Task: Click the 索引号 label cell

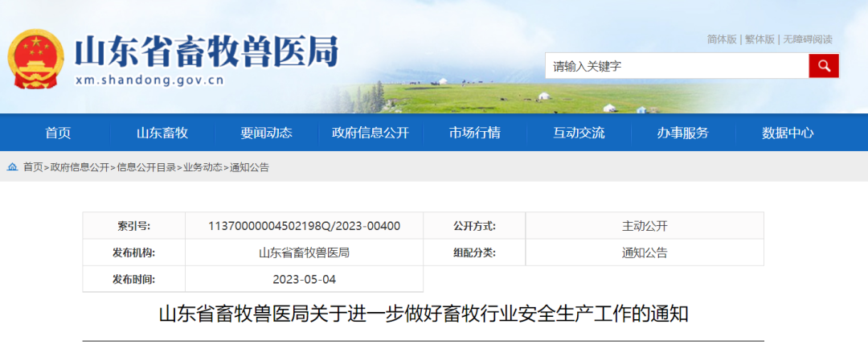Action: coord(134,225)
